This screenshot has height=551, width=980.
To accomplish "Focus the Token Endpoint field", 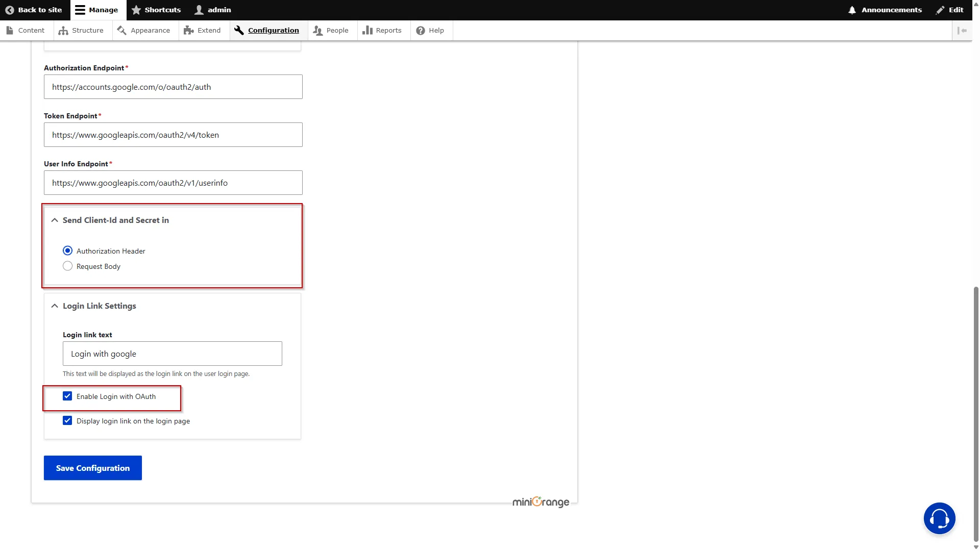I will point(173,135).
